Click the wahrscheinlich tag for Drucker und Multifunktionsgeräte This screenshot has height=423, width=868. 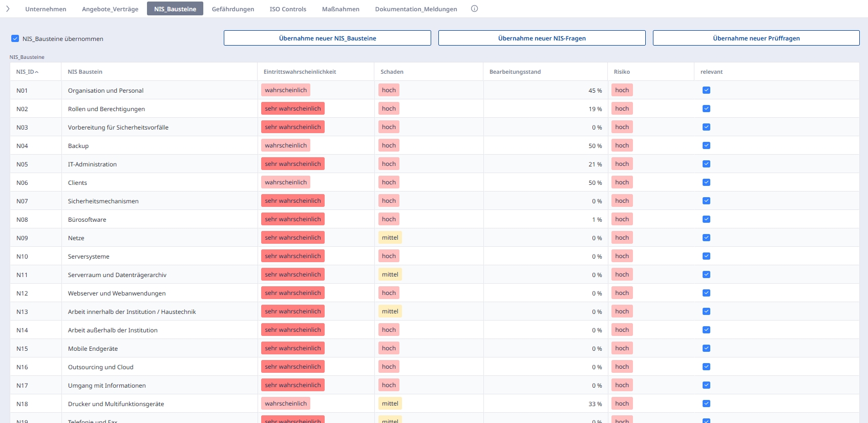click(x=286, y=404)
